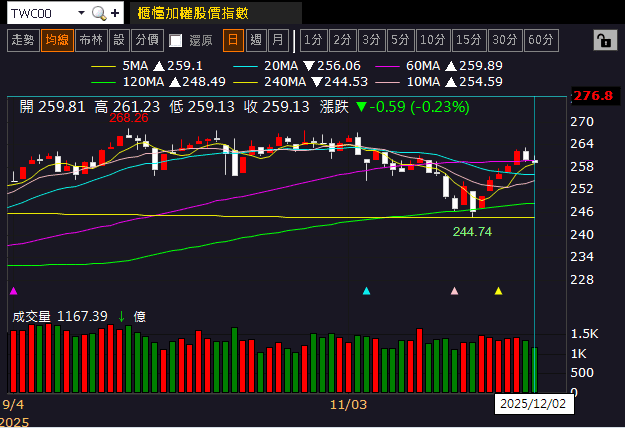Click the 5MA legend line swatch
Image resolution: width=625 pixels, height=428 pixels.
103,67
